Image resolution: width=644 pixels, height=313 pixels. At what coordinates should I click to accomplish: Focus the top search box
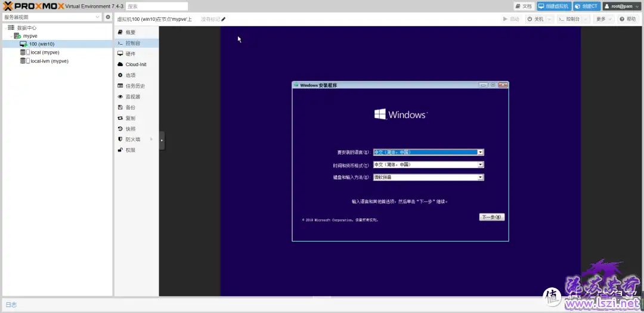point(156,6)
